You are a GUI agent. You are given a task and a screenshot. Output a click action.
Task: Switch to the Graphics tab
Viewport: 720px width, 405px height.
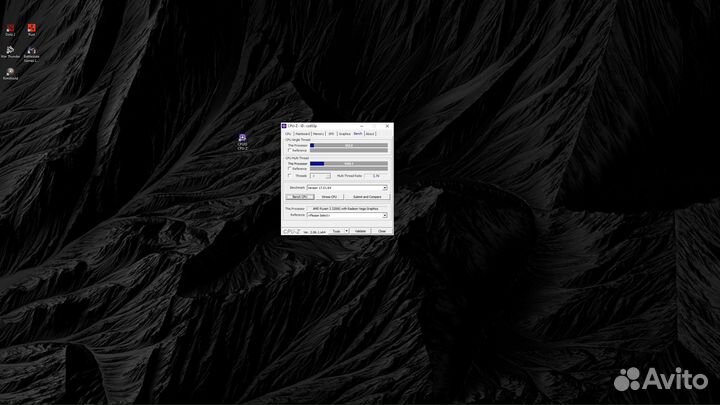pyautogui.click(x=344, y=134)
